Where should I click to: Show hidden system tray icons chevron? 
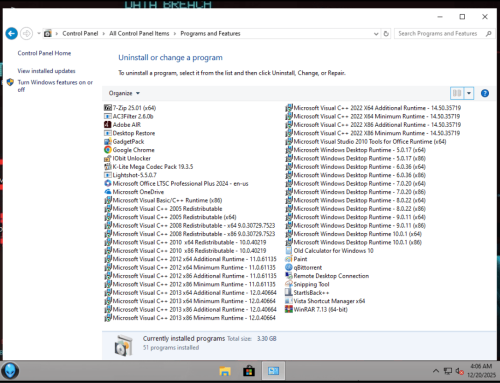436,371
